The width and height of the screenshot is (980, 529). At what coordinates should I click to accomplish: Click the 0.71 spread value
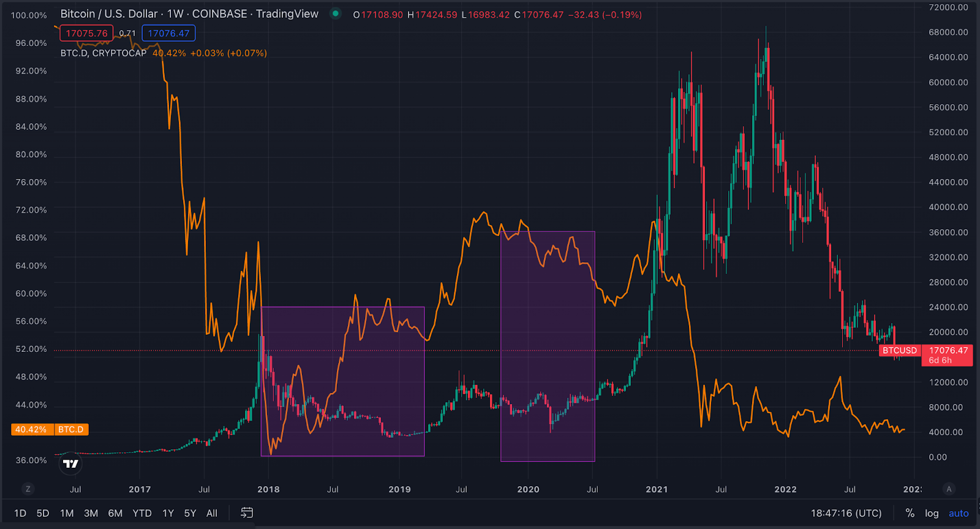click(x=127, y=33)
